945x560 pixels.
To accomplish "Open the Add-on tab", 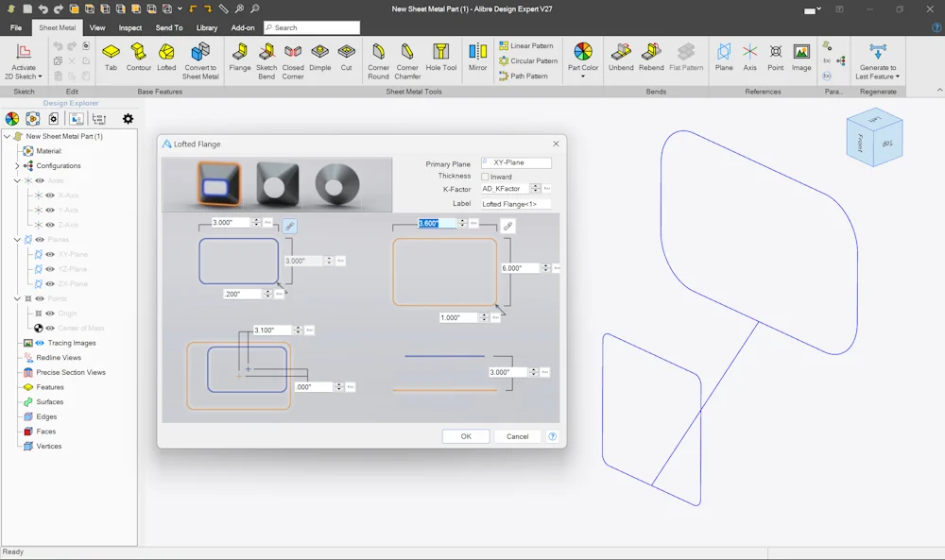I will click(243, 27).
